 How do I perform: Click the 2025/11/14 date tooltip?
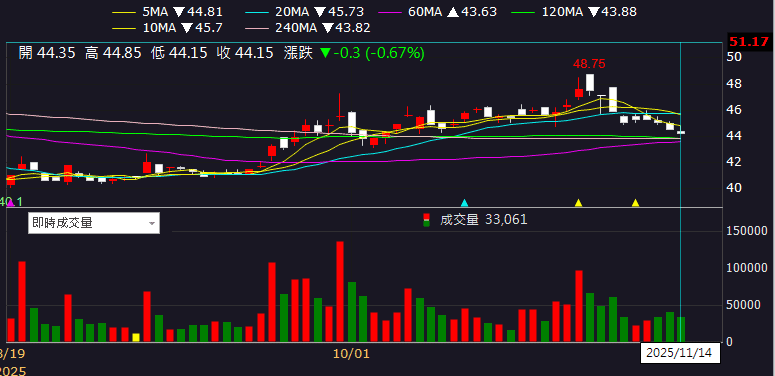coord(680,354)
